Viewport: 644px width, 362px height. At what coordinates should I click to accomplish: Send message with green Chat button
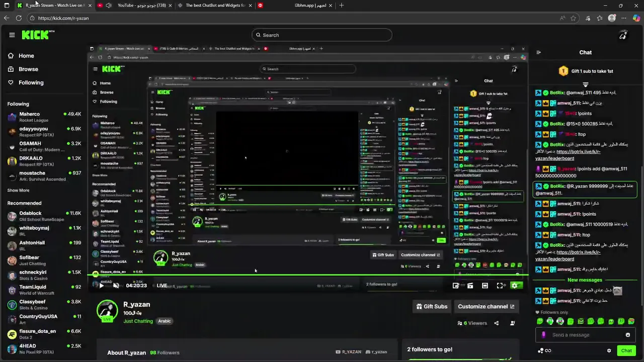[x=626, y=350]
